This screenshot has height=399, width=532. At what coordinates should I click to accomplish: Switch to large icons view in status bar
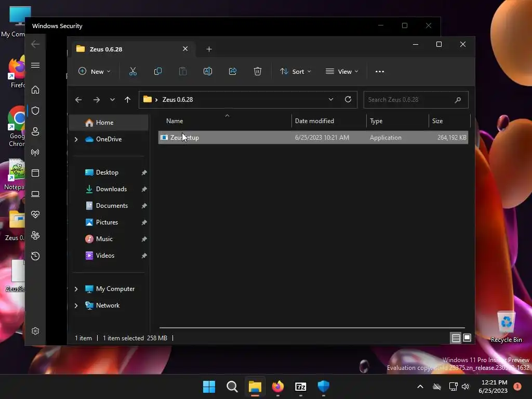point(467,338)
